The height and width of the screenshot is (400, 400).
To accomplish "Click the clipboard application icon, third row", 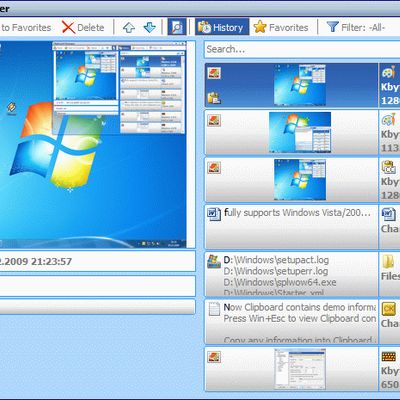I will coord(388,167).
